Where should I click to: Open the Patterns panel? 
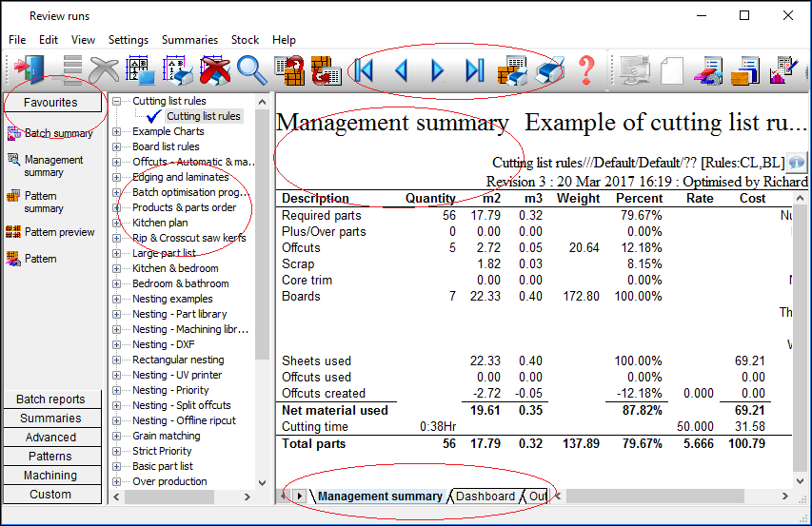[x=52, y=457]
